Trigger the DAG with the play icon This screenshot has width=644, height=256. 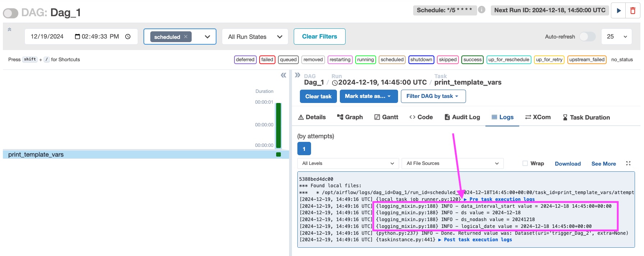(x=618, y=10)
